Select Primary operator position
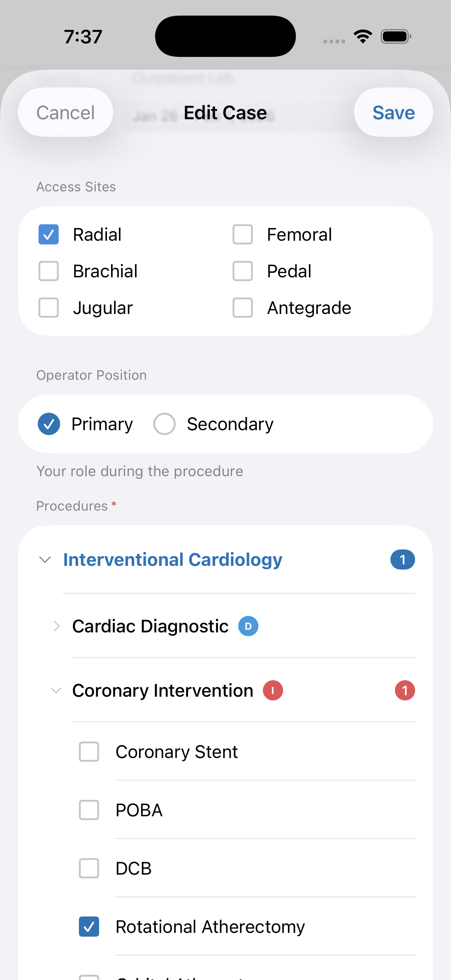 [x=49, y=424]
